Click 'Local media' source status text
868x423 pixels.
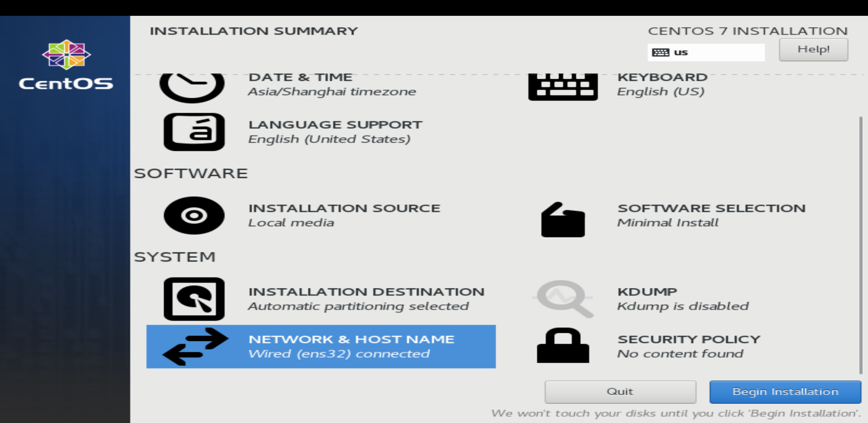(291, 223)
